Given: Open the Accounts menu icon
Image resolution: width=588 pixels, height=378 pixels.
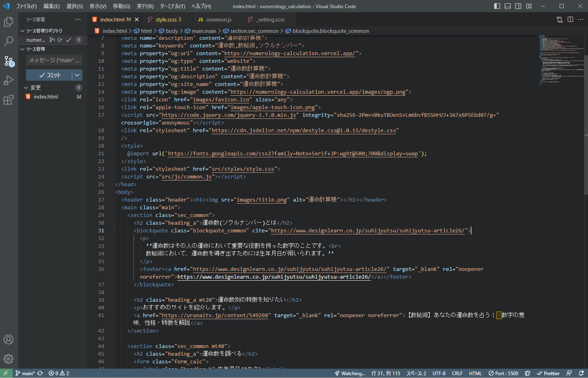Looking at the screenshot, I should point(9,339).
